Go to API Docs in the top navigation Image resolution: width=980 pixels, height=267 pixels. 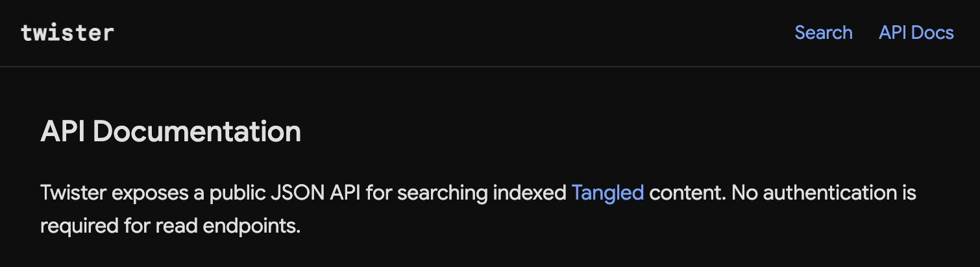916,32
